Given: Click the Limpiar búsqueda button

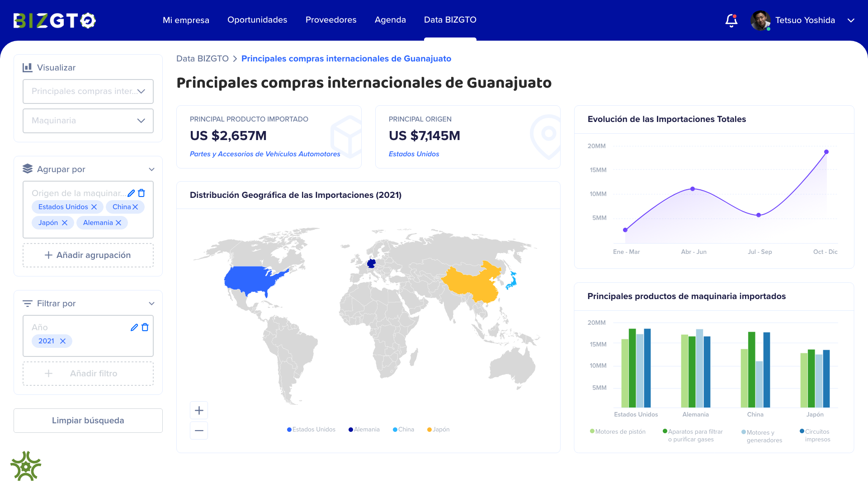Looking at the screenshot, I should (x=88, y=420).
